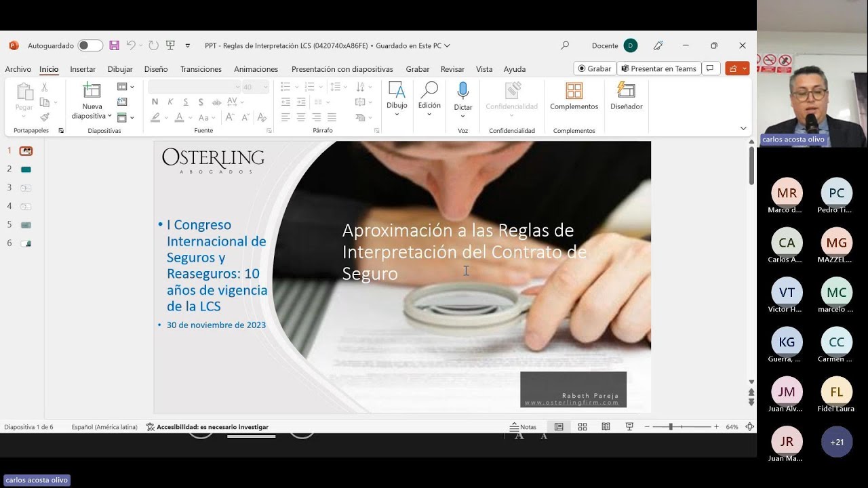Image resolution: width=868 pixels, height=488 pixels.
Task: Adjust the zoom slider handle
Action: pyautogui.click(x=671, y=427)
